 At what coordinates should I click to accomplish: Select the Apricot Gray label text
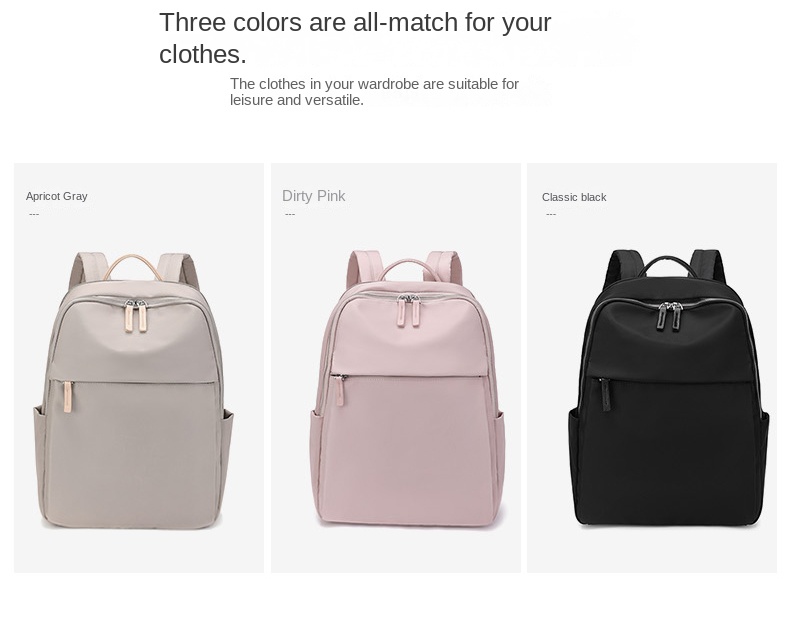[56, 196]
